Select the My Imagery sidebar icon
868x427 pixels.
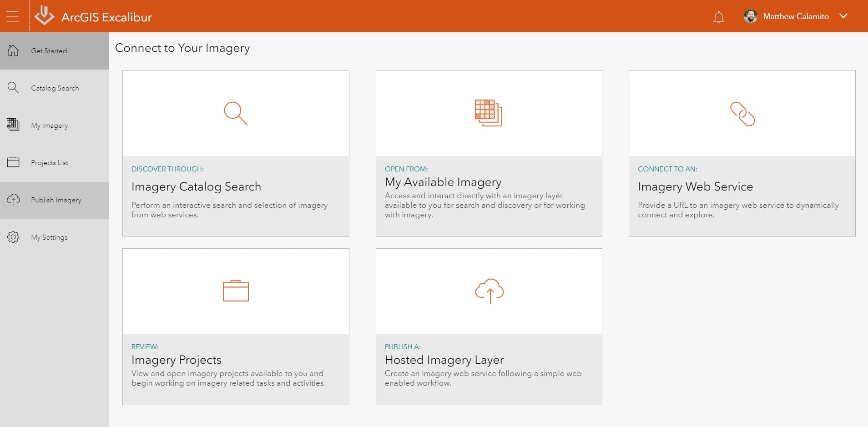13,125
